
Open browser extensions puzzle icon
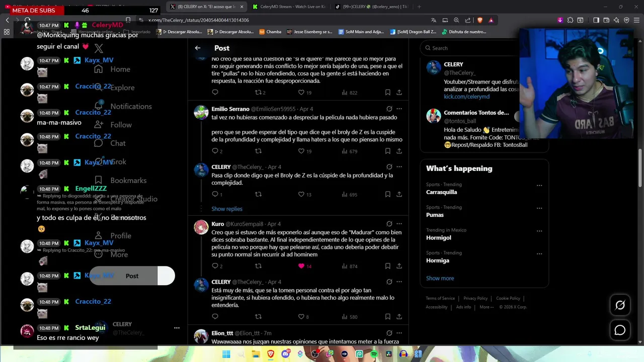(x=570, y=20)
